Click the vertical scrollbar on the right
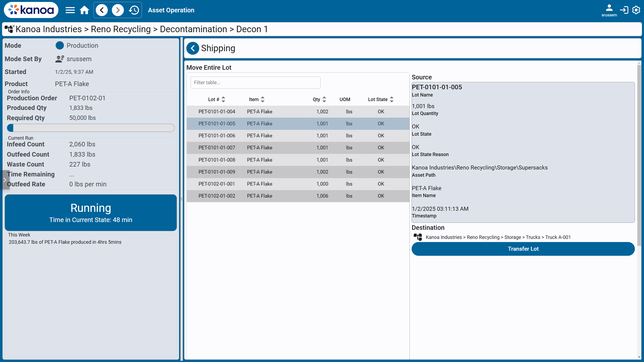The height and width of the screenshot is (362, 644). [x=639, y=156]
